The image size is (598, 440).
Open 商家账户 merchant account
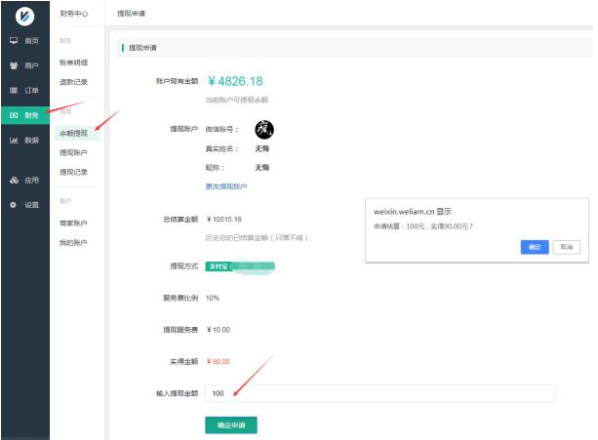tap(74, 223)
